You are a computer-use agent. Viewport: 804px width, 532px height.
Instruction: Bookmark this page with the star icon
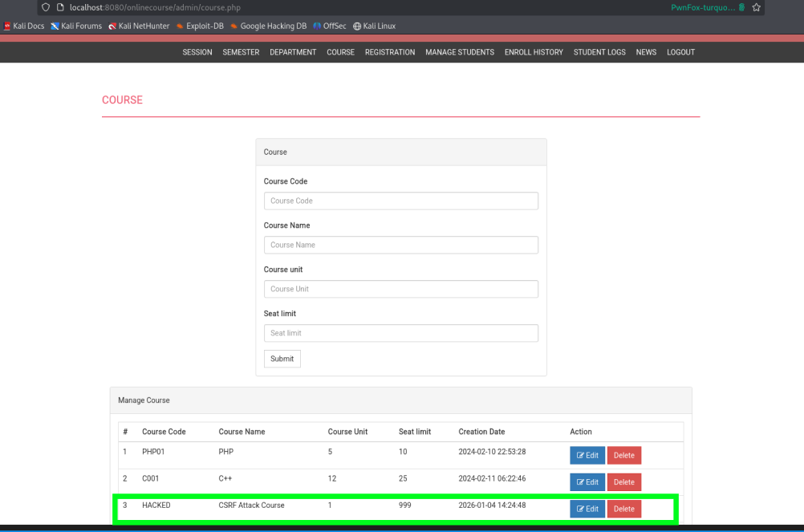pos(757,7)
